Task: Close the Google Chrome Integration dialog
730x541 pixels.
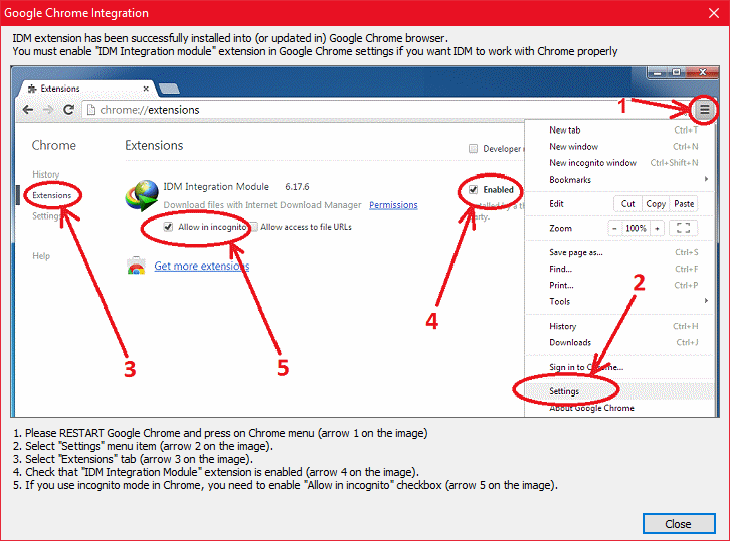Action: pyautogui.click(x=679, y=524)
